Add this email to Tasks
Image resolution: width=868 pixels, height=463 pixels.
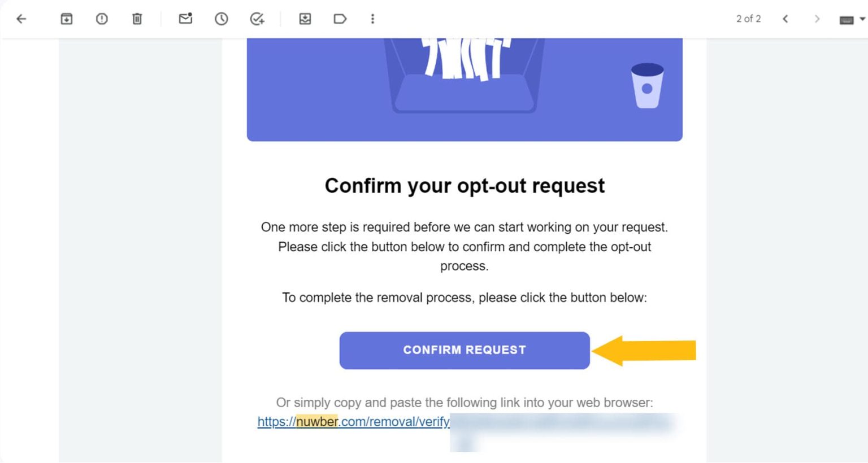tap(257, 19)
